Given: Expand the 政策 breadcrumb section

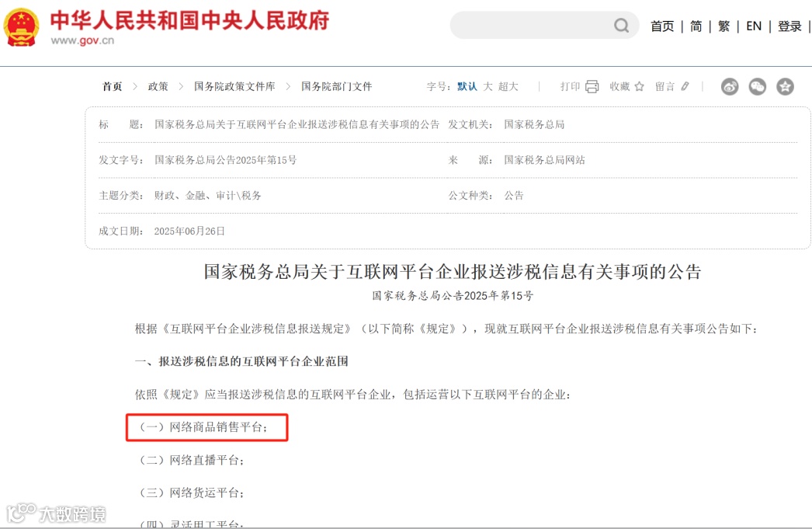Looking at the screenshot, I should (158, 86).
